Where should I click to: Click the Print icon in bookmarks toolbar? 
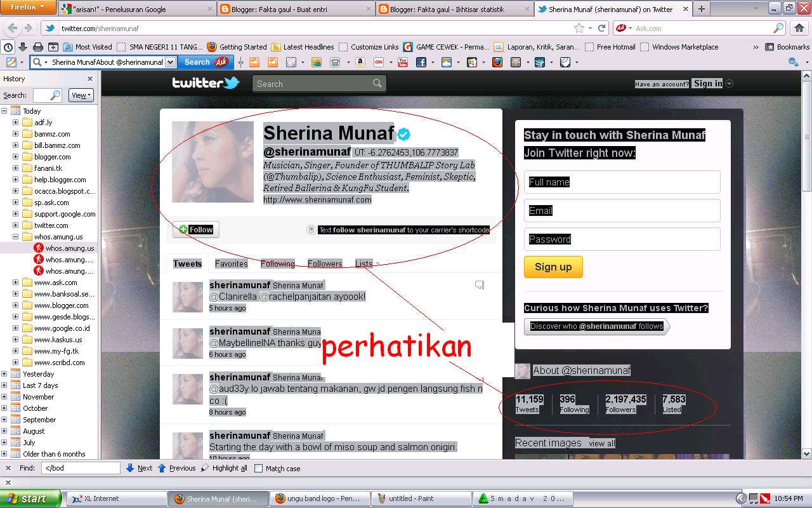38,47
